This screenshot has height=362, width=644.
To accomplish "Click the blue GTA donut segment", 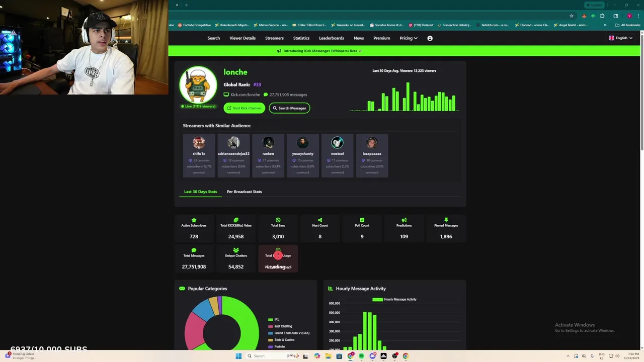I will [203, 310].
